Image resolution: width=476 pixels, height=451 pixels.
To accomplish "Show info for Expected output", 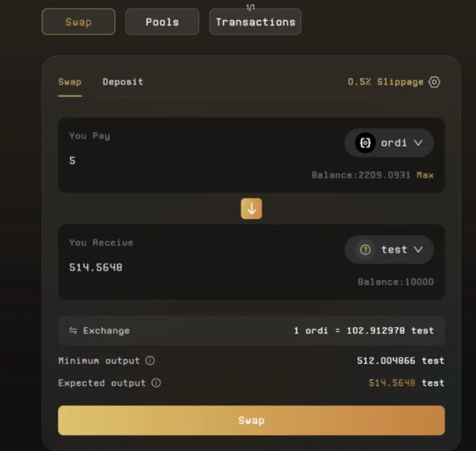I will pyautogui.click(x=156, y=383).
